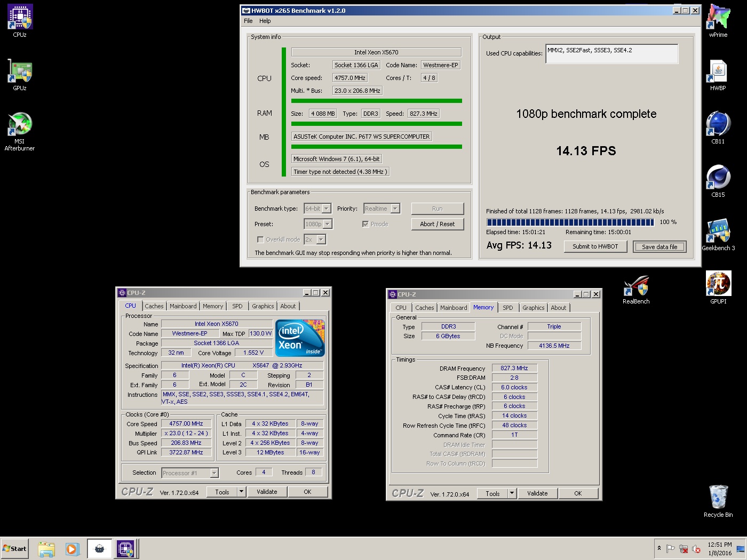Click HWBOT x265 title bar icon
The image size is (747, 560).
pyautogui.click(x=246, y=11)
